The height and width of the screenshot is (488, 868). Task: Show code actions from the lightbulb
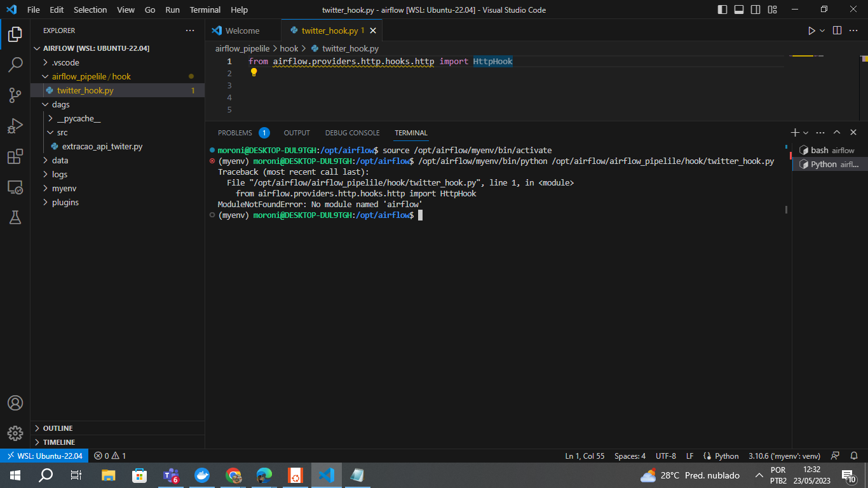click(x=254, y=72)
